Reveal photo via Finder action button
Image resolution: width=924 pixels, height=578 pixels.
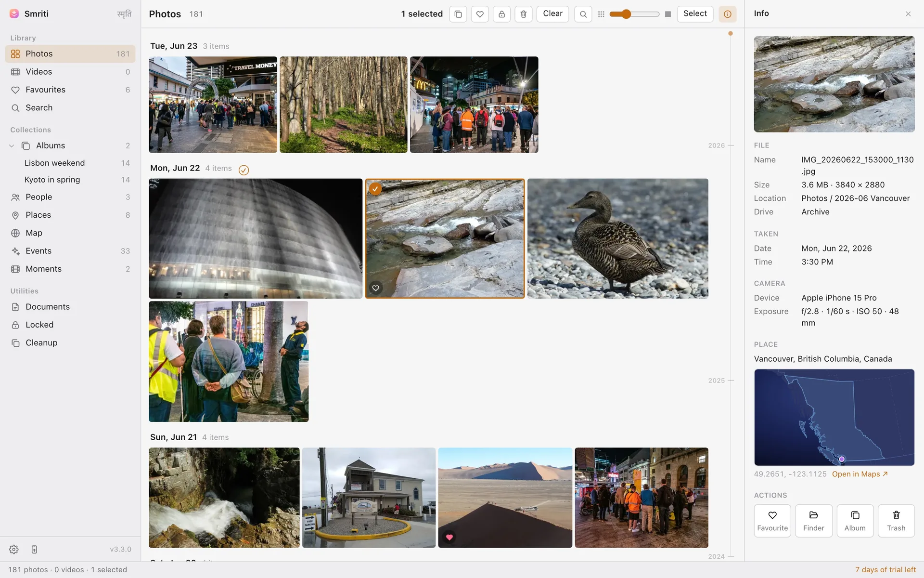[x=814, y=521]
